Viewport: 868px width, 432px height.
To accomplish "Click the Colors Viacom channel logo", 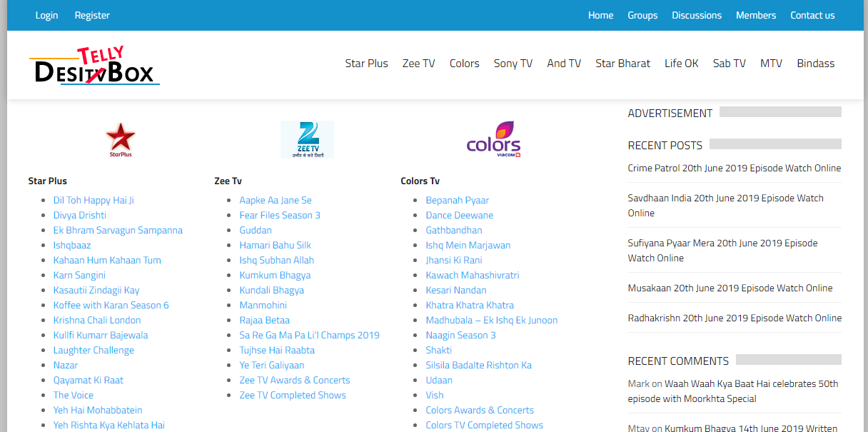I will 493,139.
